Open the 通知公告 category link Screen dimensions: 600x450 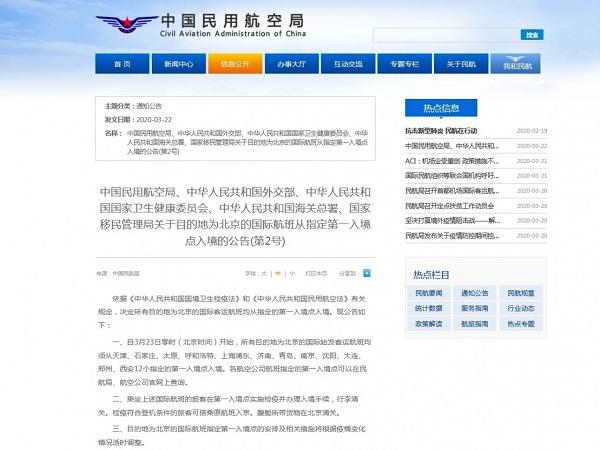pyautogui.click(x=476, y=294)
